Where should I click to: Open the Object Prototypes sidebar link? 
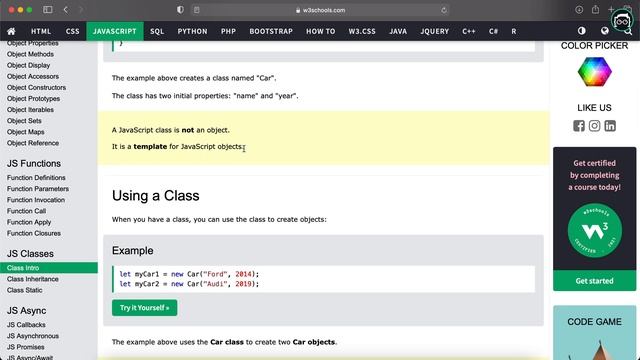point(33,98)
